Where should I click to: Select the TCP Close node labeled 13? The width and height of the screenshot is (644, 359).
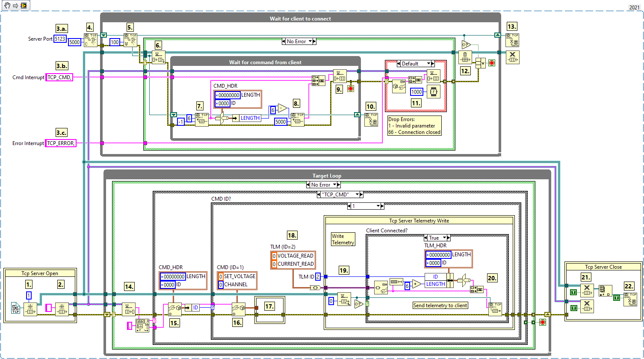[x=513, y=40]
